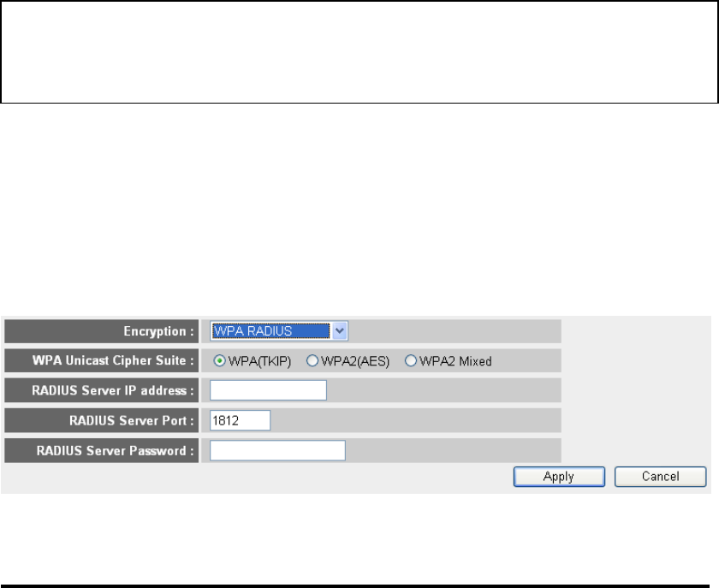Viewport: 719px width, 588px height.
Task: Click the 'RADIUS Server IP address :' label
Action: coord(113,390)
